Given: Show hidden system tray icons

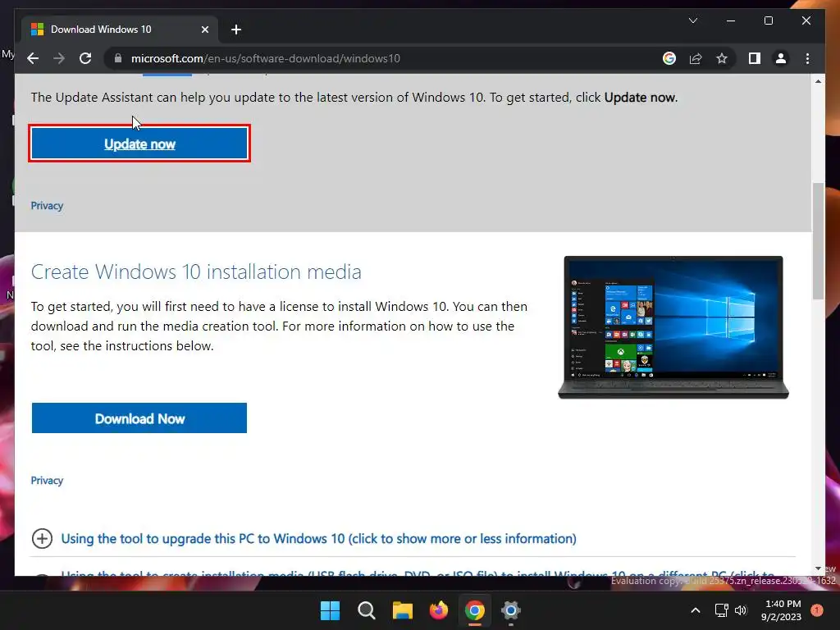Looking at the screenshot, I should pyautogui.click(x=696, y=610).
